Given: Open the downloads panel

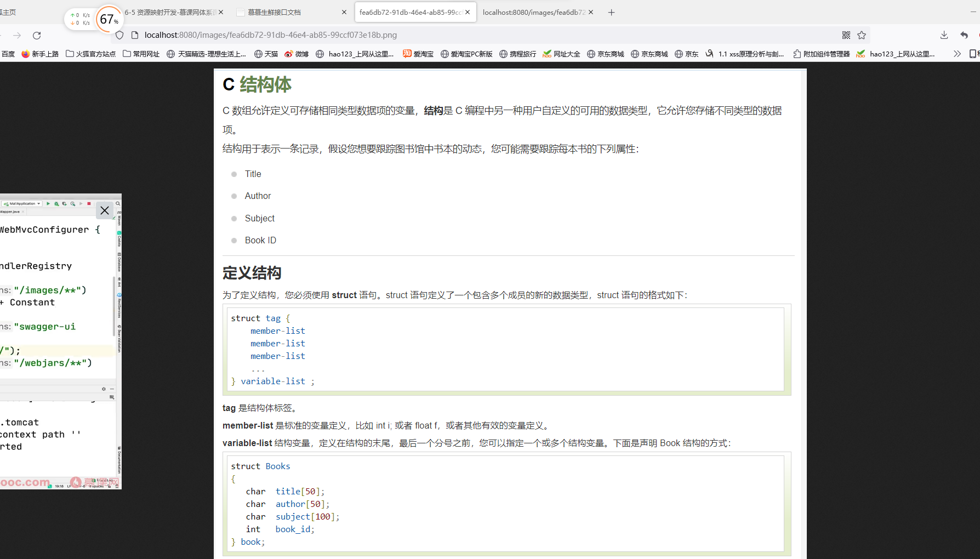Looking at the screenshot, I should 944,35.
